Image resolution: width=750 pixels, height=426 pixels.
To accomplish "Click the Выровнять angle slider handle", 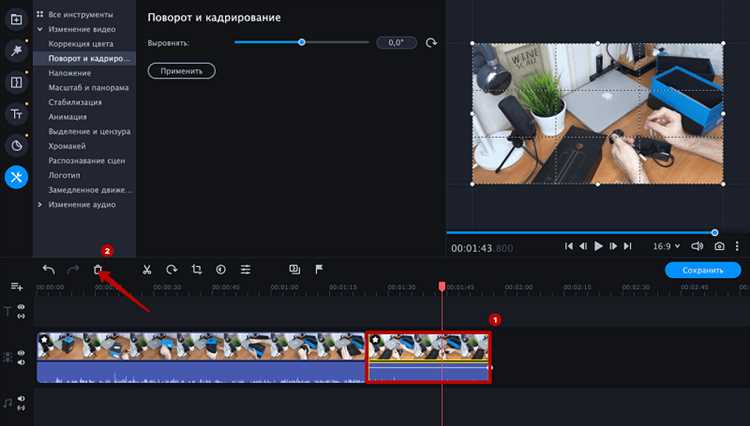I will coord(301,42).
